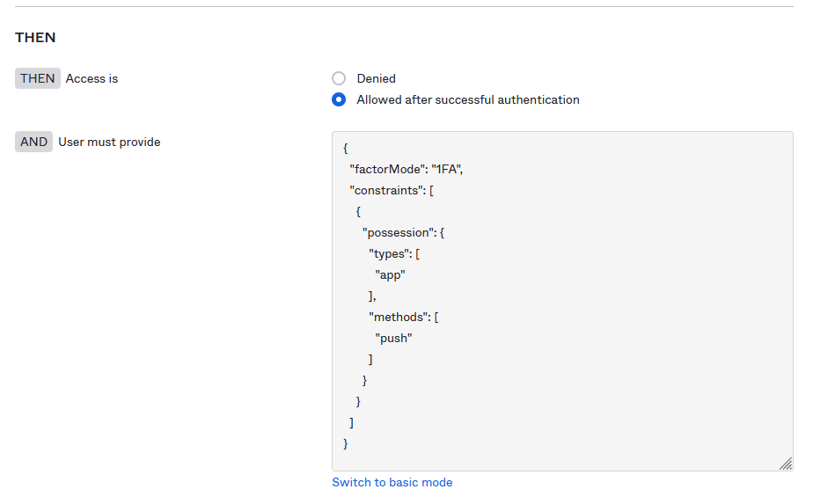
Task: Click the "User must provide" label
Action: point(109,142)
